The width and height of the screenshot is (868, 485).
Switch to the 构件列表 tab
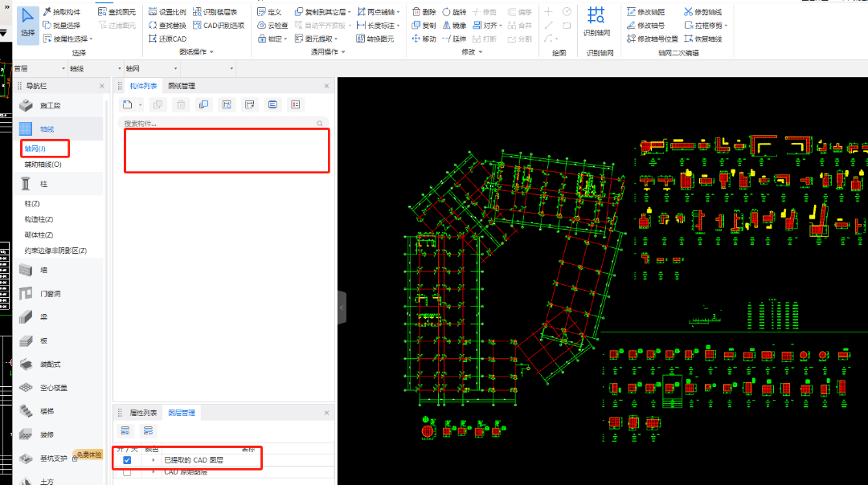[143, 86]
